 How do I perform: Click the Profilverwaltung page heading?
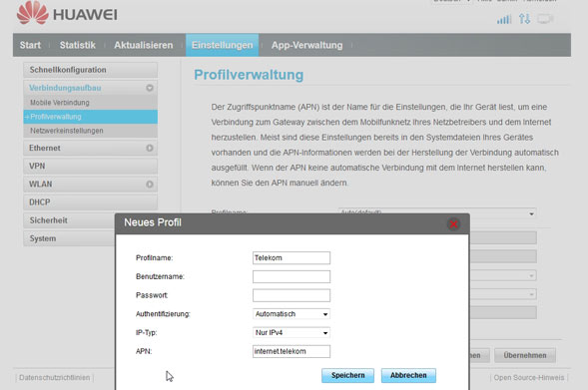click(x=249, y=75)
